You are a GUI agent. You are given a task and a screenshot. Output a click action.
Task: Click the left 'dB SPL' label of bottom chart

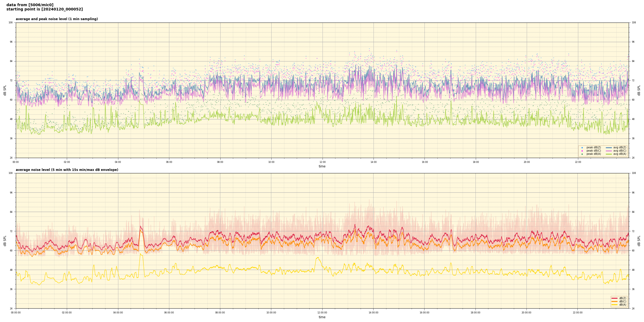[x=5, y=241]
